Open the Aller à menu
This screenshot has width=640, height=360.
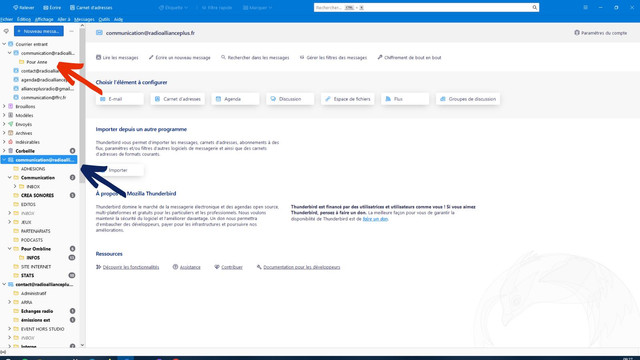pos(64,19)
